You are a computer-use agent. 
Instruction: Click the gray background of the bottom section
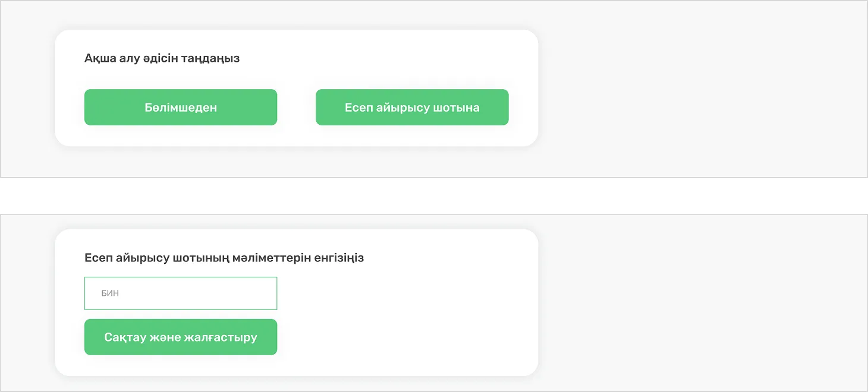[x=702, y=303]
